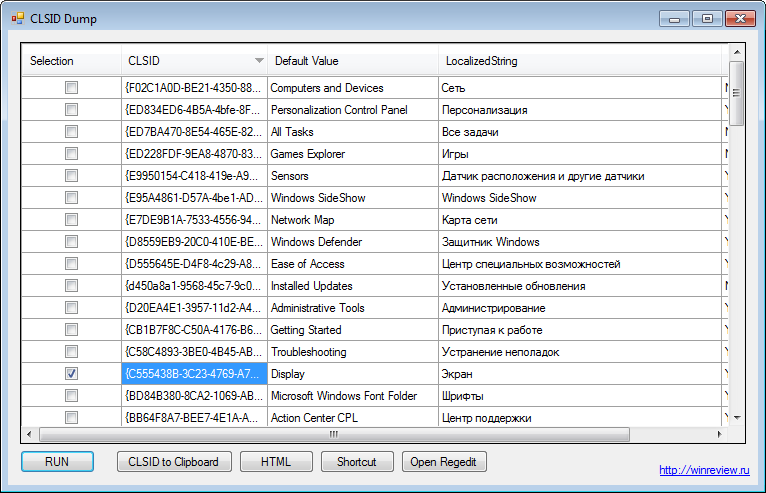Image resolution: width=766 pixels, height=493 pixels.
Task: Check the Games Explorer row checkbox
Action: [x=71, y=153]
